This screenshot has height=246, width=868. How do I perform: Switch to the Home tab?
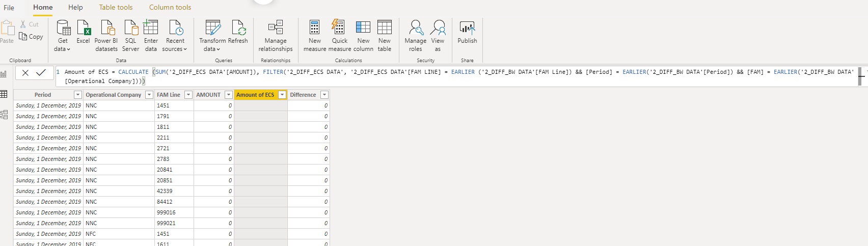pos(43,8)
